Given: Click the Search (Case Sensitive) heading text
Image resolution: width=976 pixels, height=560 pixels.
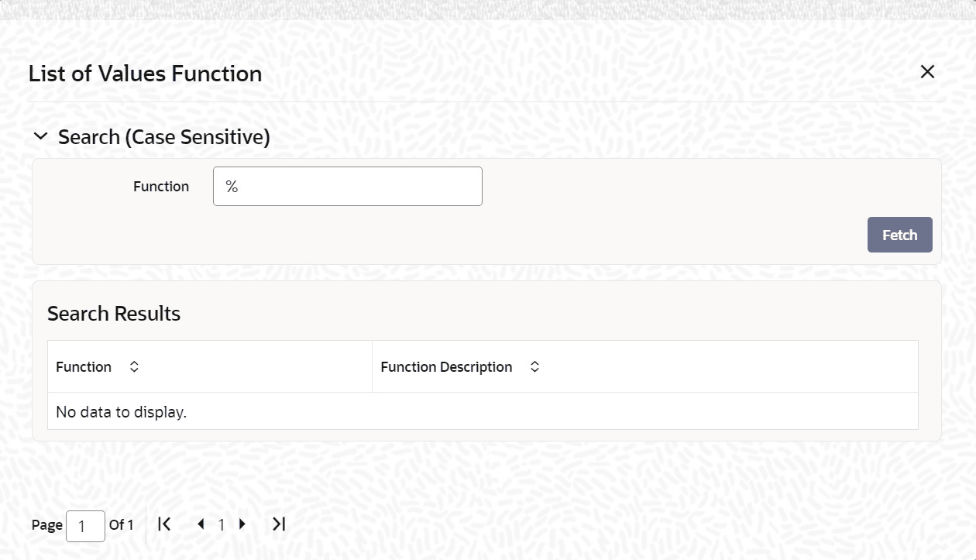Looking at the screenshot, I should click(x=164, y=137).
